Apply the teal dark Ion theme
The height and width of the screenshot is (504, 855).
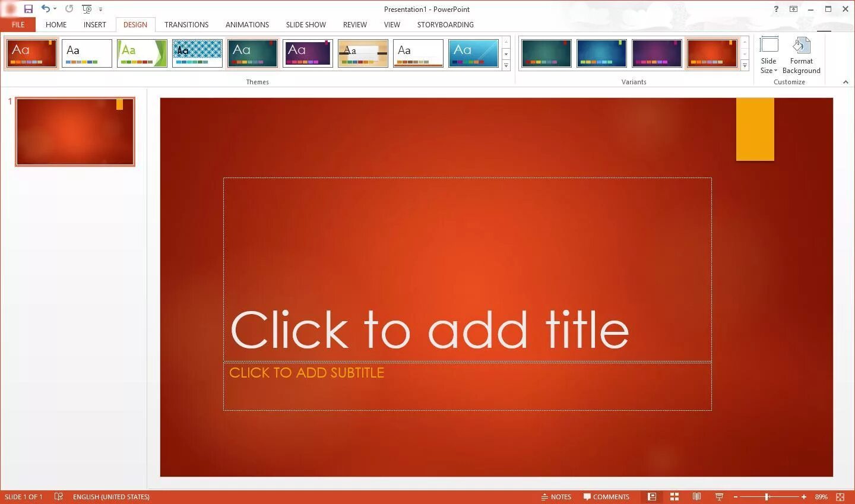pyautogui.click(x=252, y=53)
